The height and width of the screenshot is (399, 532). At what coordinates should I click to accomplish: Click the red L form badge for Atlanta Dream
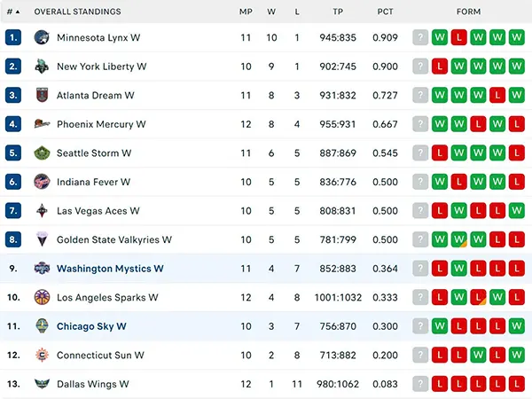[497, 95]
